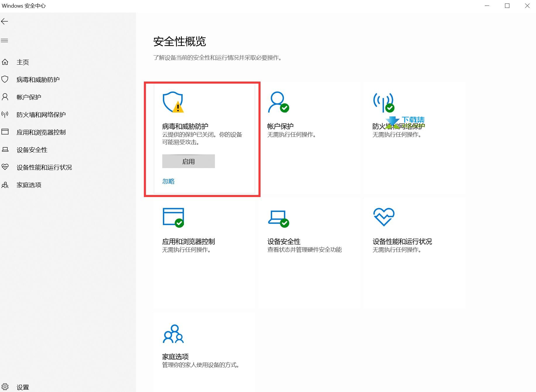536x392 pixels.
Task: Open the 应用和浏览器控制 card title
Action: tap(189, 241)
